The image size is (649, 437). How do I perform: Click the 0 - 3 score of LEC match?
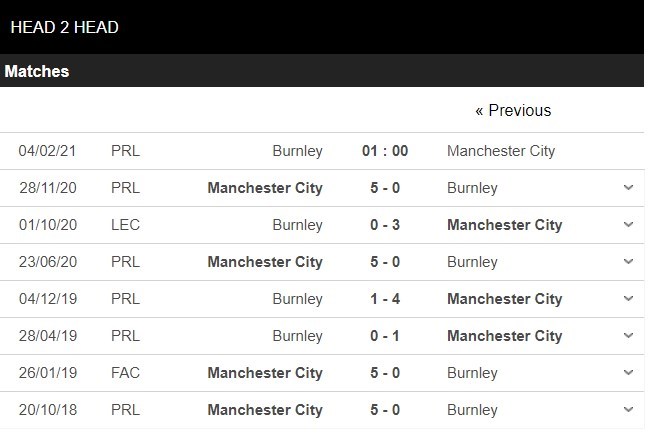(x=385, y=225)
